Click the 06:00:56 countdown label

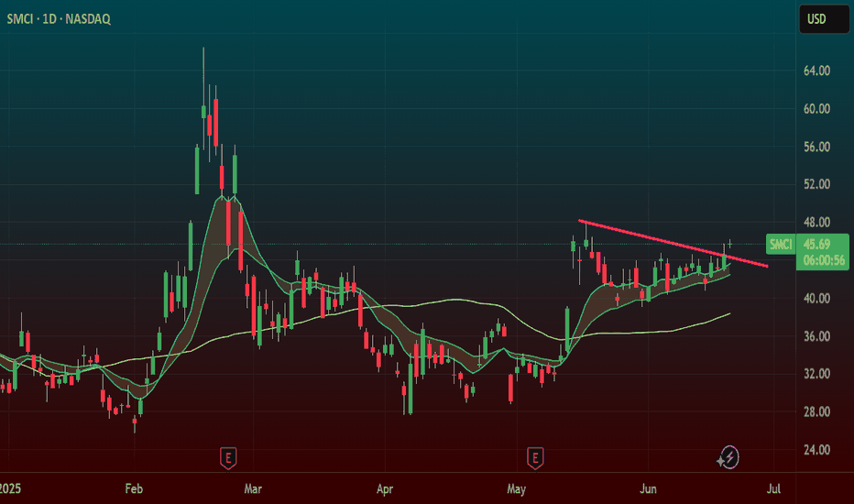click(x=824, y=260)
